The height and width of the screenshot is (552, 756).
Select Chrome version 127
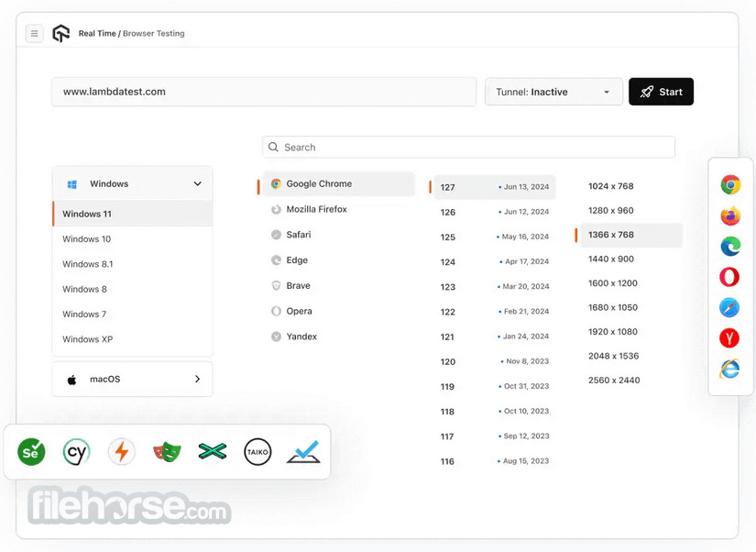click(495, 187)
